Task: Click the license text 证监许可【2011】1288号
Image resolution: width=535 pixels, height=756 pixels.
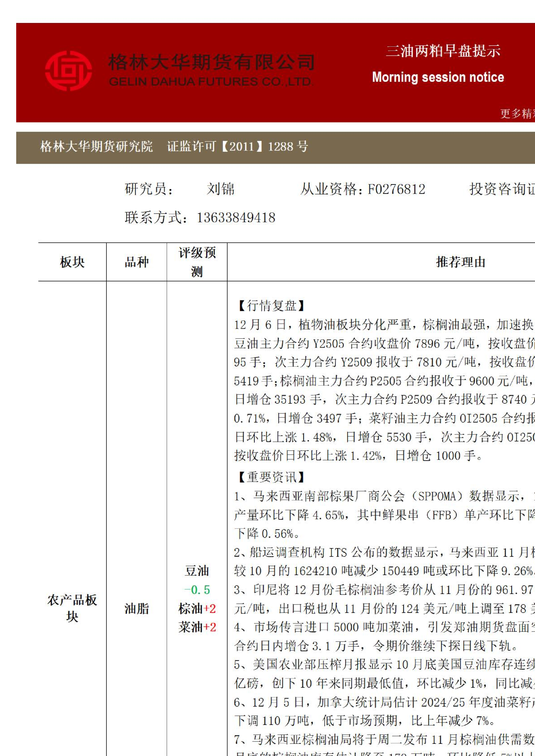Action: point(237,147)
